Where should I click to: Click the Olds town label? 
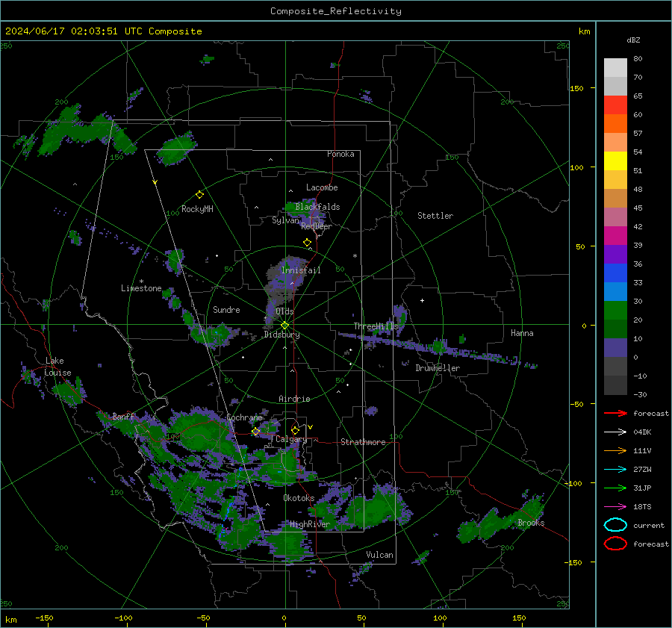(x=284, y=311)
